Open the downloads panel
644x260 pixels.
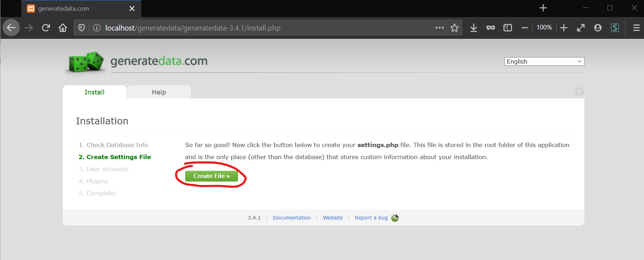pyautogui.click(x=474, y=28)
